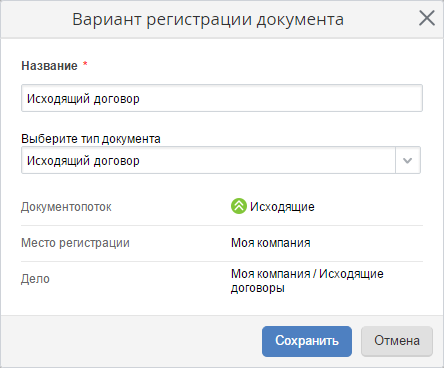Click the Место регистрации row label
This screenshot has height=368, width=444.
(75, 243)
